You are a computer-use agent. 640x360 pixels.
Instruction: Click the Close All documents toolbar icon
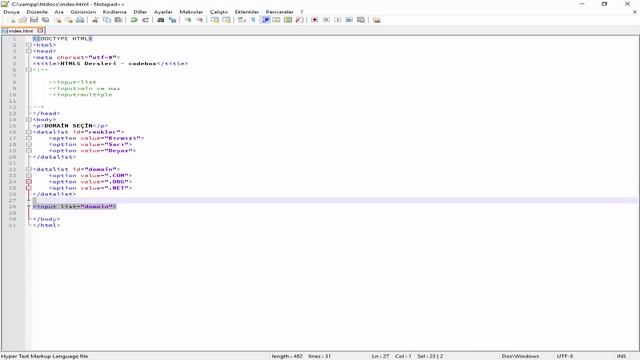click(69, 20)
